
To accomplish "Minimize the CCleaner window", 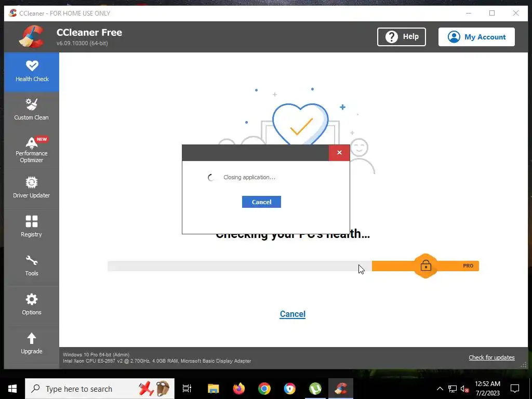I will click(469, 13).
